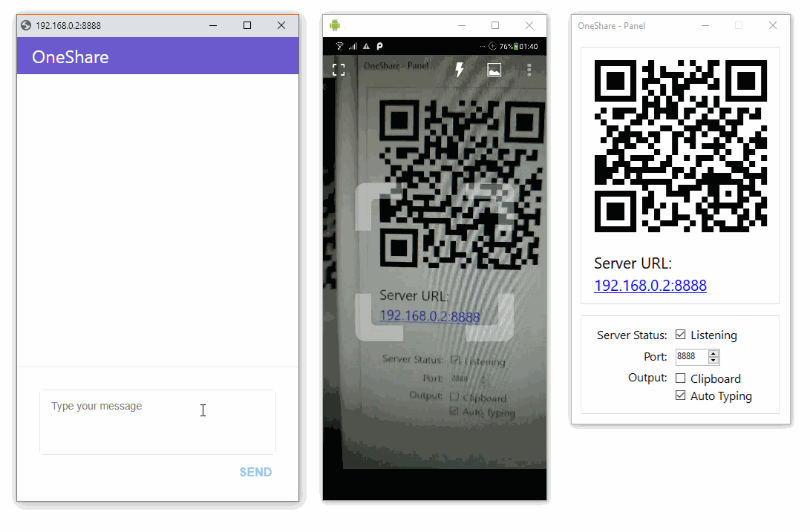Image resolution: width=810 pixels, height=532 pixels.
Task: Maximize the Android emulator window
Action: [x=495, y=25]
